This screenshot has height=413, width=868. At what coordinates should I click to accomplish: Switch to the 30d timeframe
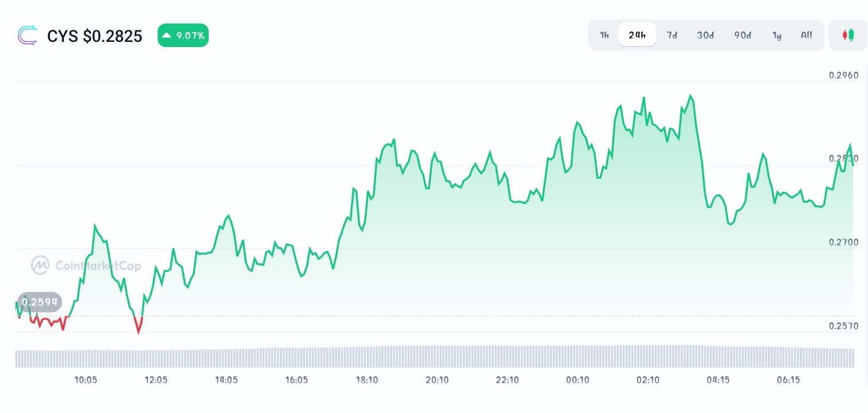pos(705,35)
